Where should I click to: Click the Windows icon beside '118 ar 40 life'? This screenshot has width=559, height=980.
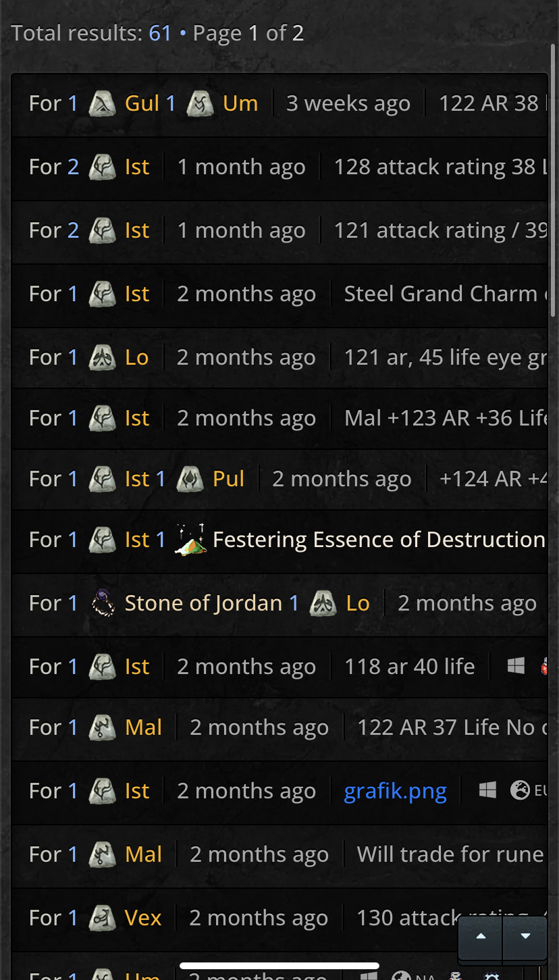[516, 667]
